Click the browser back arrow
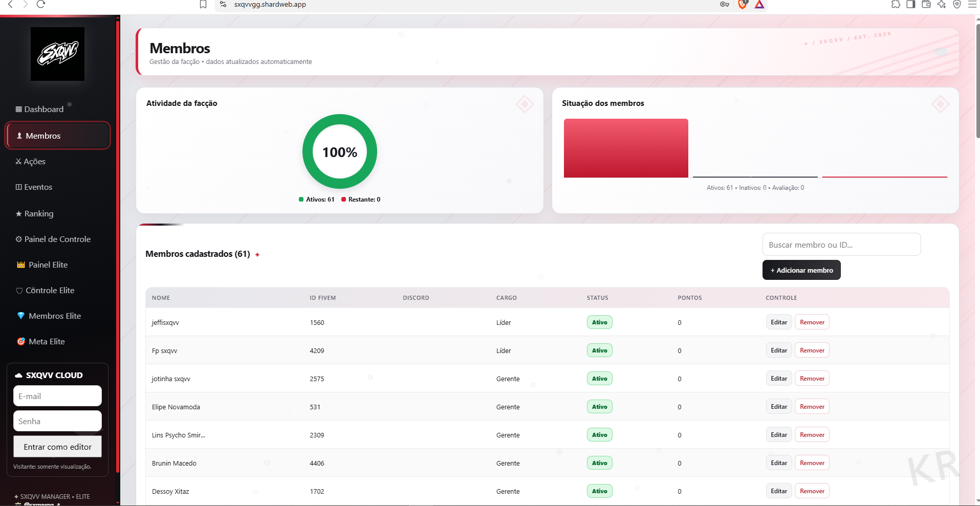This screenshot has height=506, width=980. click(x=10, y=4)
